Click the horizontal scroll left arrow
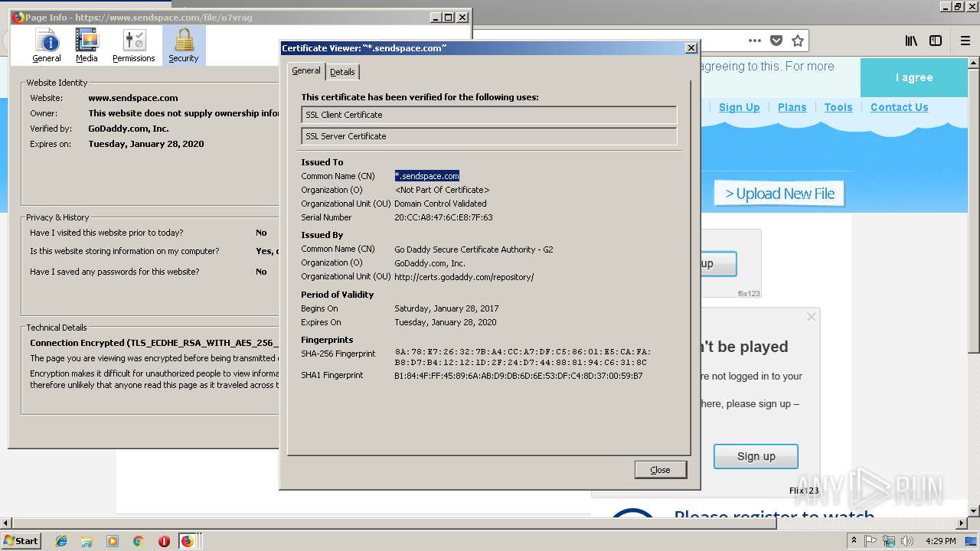Viewport: 980px width, 551px height. (x=6, y=523)
